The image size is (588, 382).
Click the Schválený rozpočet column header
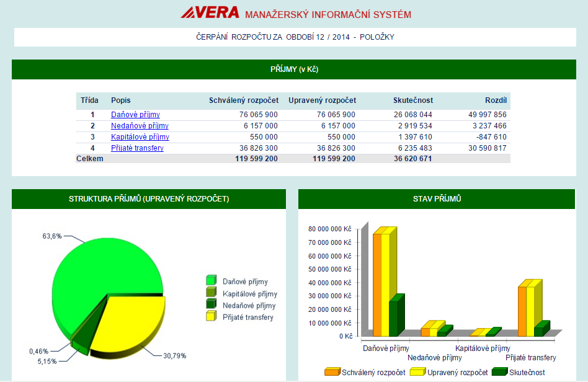pyautogui.click(x=243, y=100)
